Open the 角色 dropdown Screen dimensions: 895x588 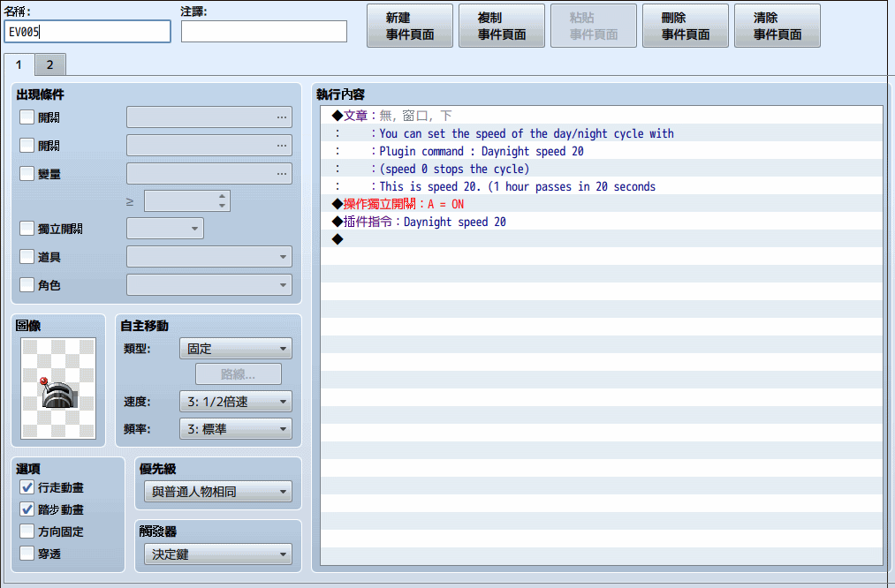pyautogui.click(x=209, y=284)
